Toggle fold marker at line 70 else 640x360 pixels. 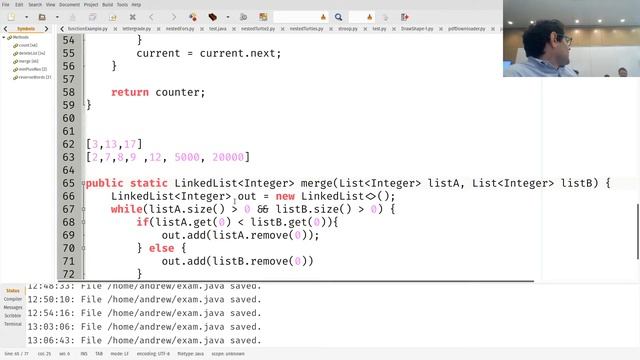[84, 248]
